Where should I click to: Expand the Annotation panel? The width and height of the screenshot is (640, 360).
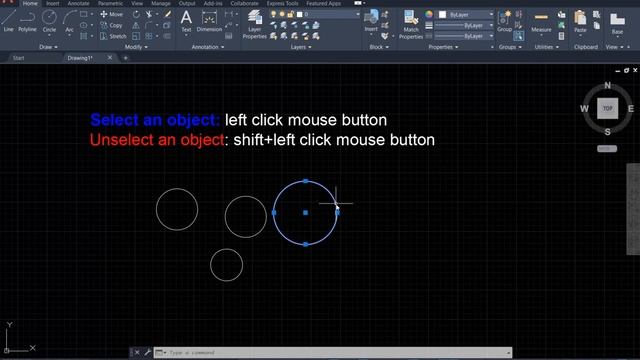point(208,47)
